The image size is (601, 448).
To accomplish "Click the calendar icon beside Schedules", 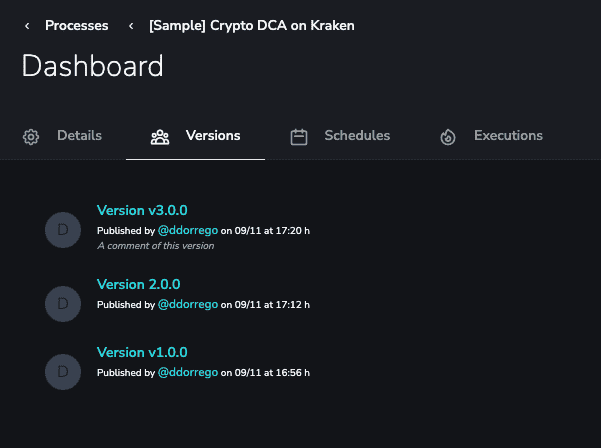I will (x=299, y=137).
